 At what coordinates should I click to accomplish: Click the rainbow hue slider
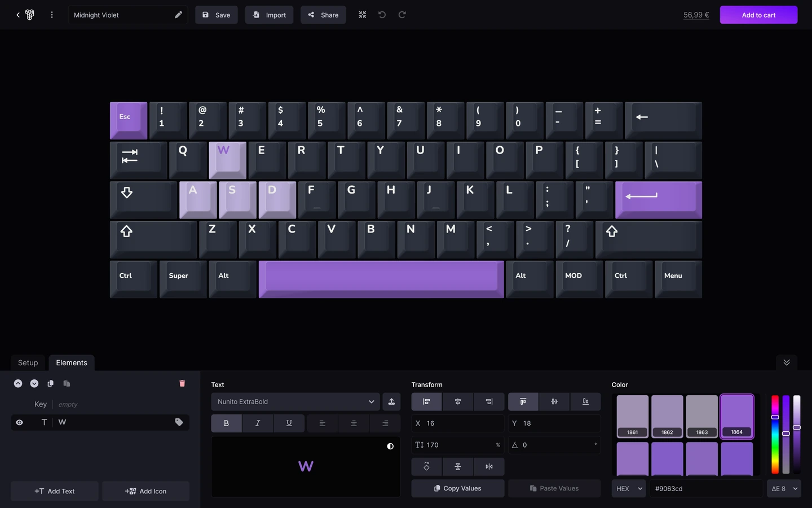775,434
